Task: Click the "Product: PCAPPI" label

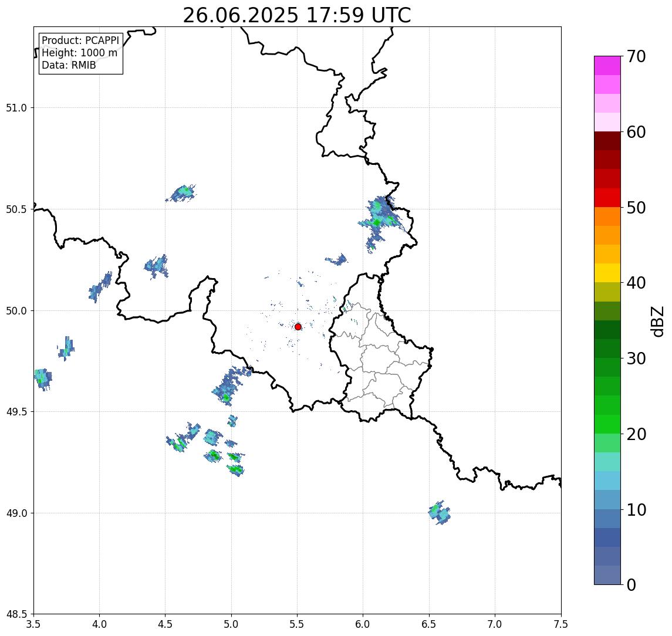Action: pos(80,40)
